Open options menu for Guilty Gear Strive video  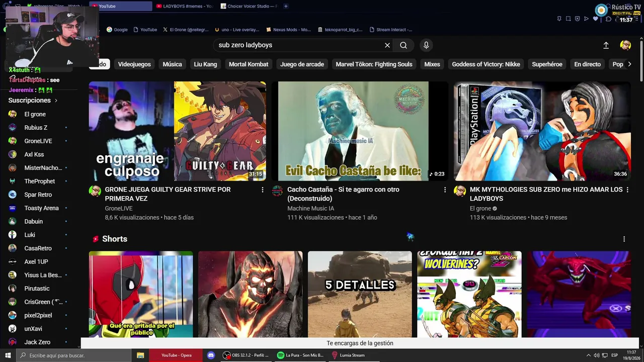[263, 190]
